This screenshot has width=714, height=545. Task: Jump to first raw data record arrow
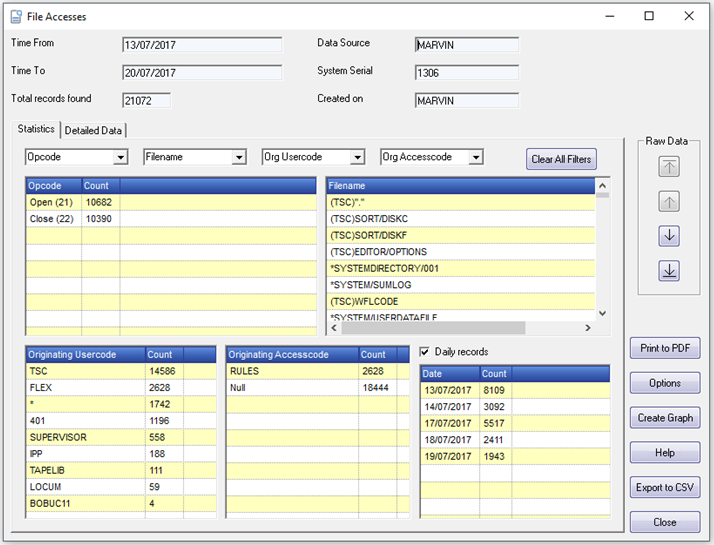tap(669, 167)
